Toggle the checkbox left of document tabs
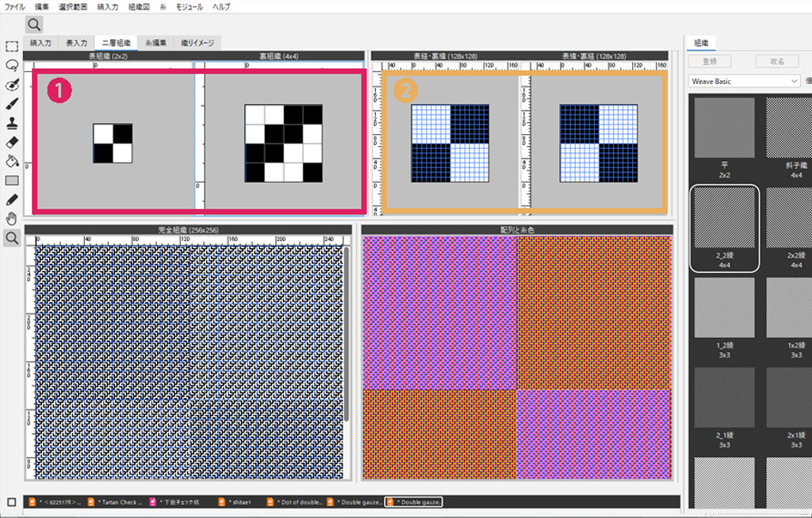 [x=11, y=502]
